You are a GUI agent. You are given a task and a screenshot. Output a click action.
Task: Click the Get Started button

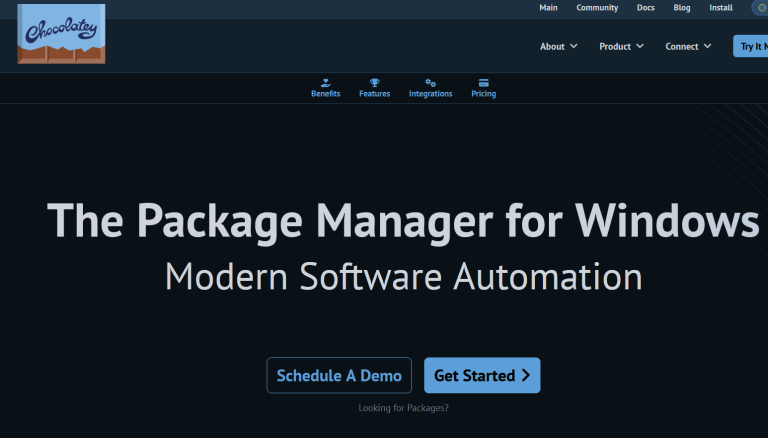482,376
